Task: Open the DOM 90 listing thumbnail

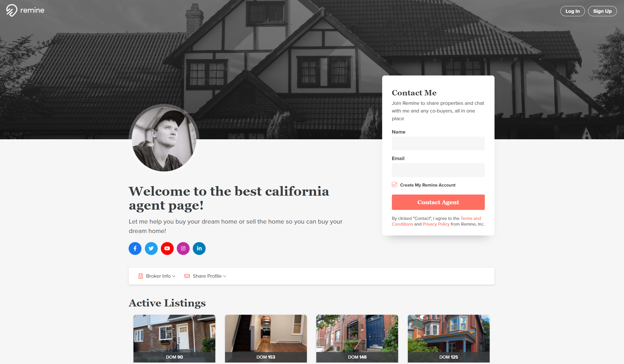Action: coord(174,339)
